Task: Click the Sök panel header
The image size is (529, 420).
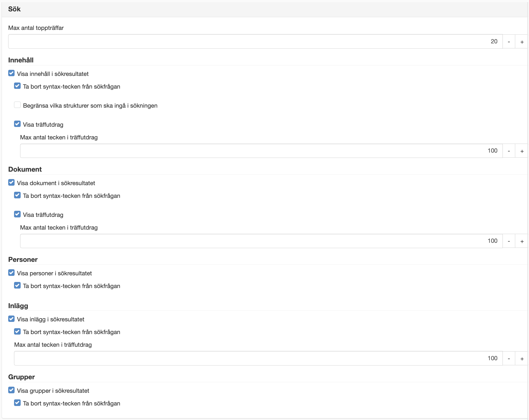Action: pos(264,9)
